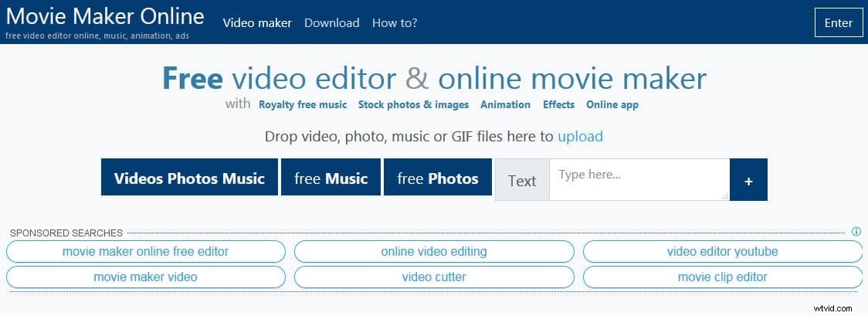Click the free Photos button

coord(438,177)
